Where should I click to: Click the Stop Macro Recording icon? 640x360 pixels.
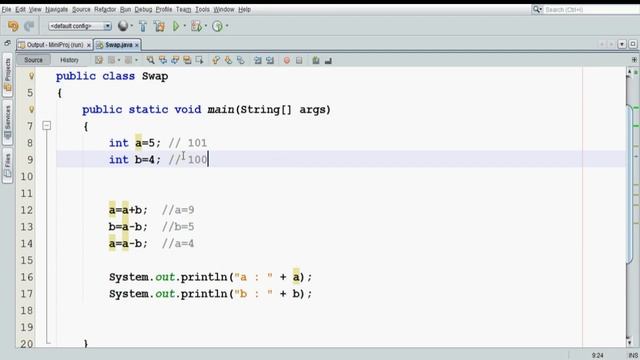pyautogui.click(x=299, y=60)
